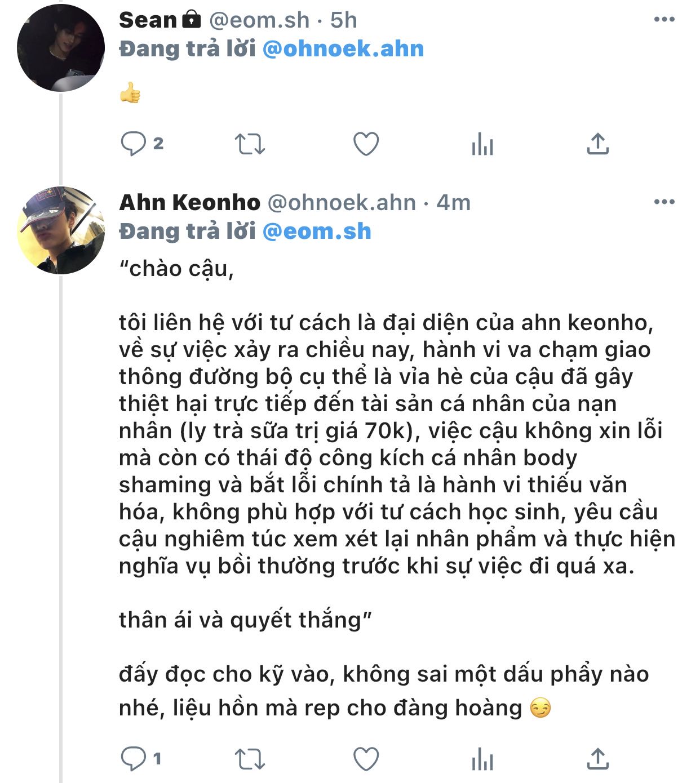Share Sean's thumbs-up tweet
This screenshot has height=783, width=700.
(x=597, y=144)
